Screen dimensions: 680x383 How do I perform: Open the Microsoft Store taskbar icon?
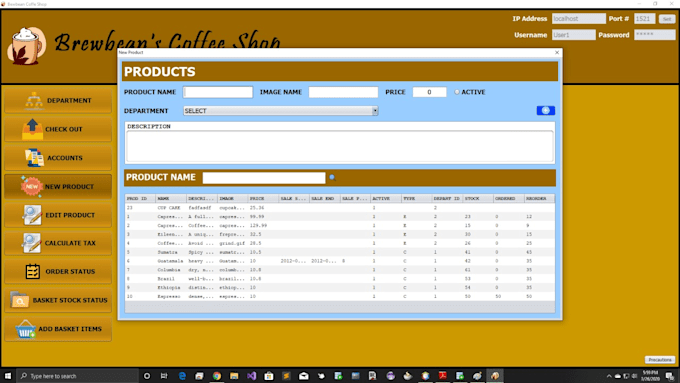[269, 376]
